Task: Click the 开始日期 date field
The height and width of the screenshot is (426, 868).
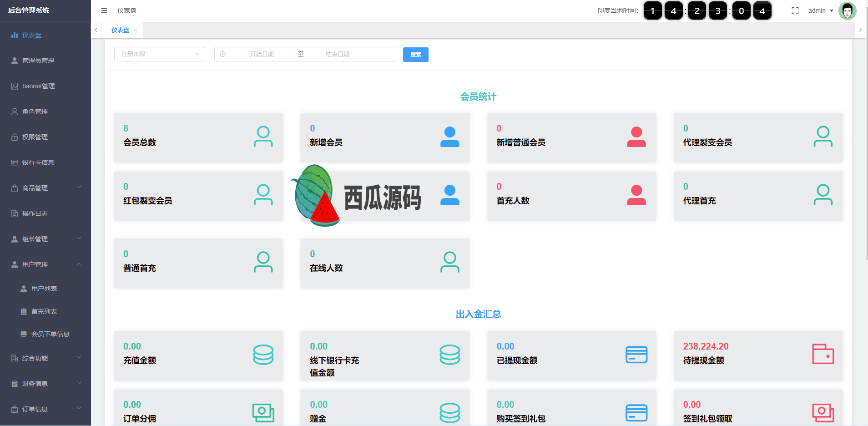Action: [x=262, y=54]
